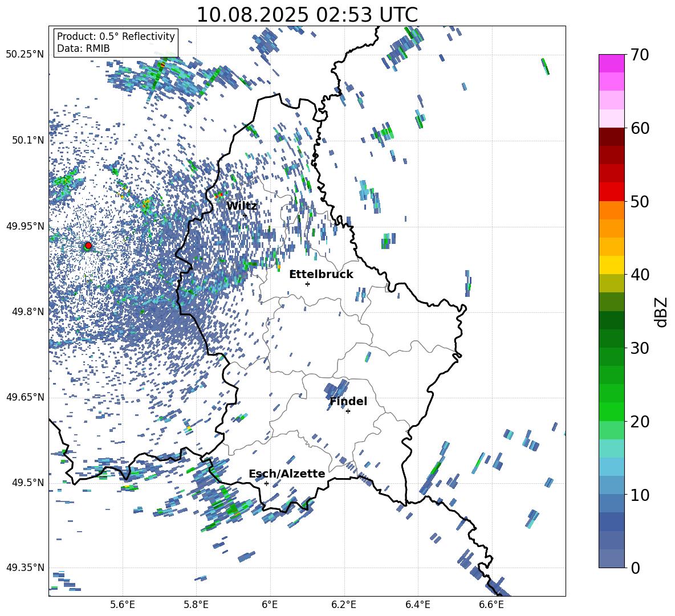Click the bright red colorbar segment below 50–55
Viewport: 675px width, 616px height.
611,192
